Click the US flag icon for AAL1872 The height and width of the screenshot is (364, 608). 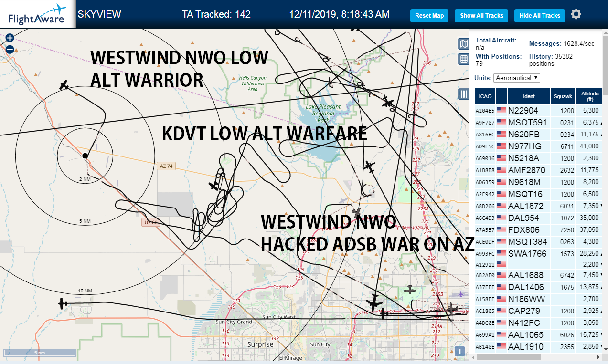[501, 206]
